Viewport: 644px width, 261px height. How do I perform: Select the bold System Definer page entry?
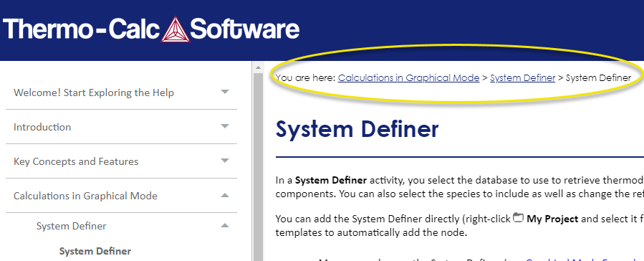[95, 251]
